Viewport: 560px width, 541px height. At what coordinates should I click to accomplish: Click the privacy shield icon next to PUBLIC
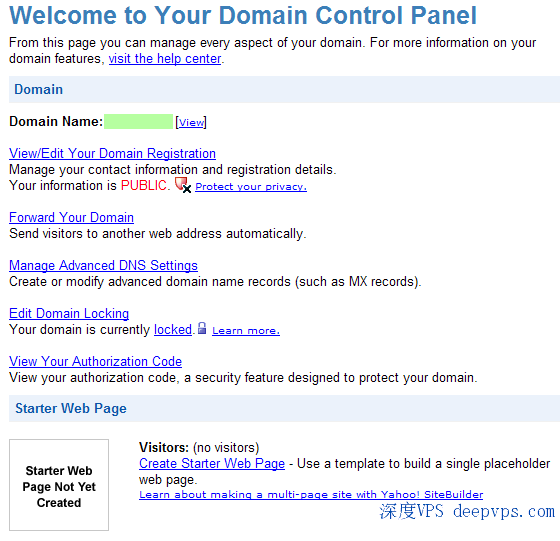(x=183, y=185)
